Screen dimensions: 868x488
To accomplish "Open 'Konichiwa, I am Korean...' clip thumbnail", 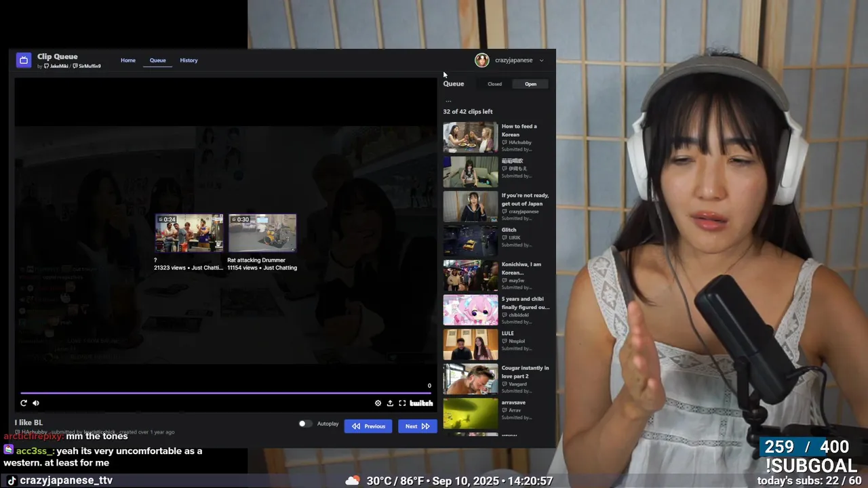I will (471, 276).
